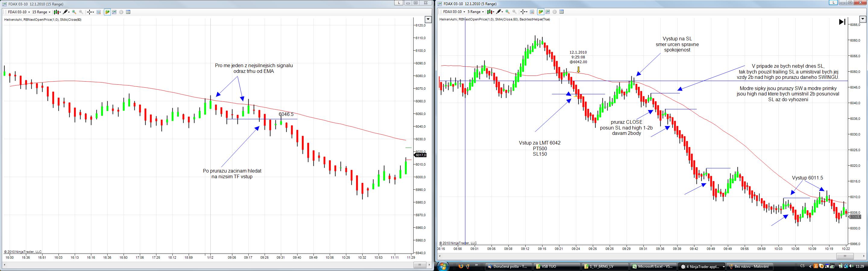
Task: Click zoom out magnifier in 5 Range window
Action: [514, 12]
